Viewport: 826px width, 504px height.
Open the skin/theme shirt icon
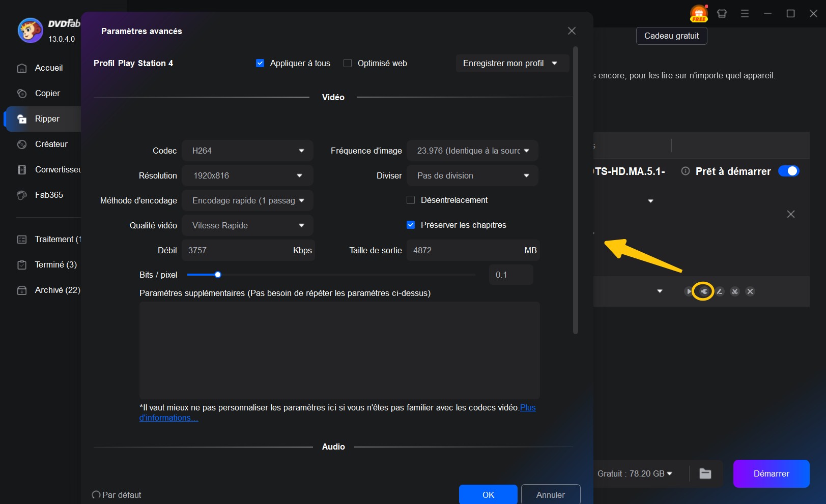tap(722, 14)
